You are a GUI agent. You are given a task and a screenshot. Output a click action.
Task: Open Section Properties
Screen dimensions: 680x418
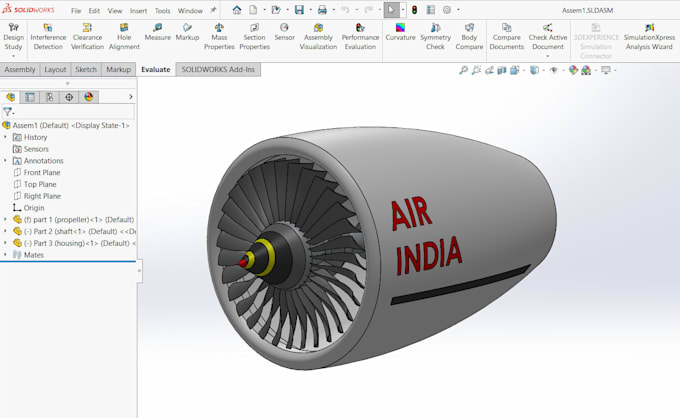(x=255, y=37)
